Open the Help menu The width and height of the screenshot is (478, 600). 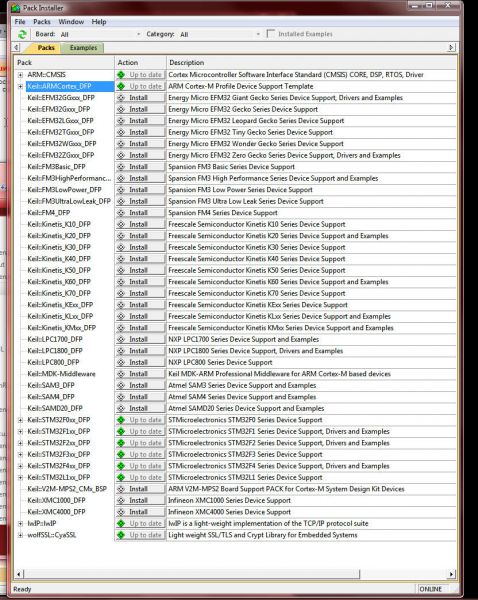[x=99, y=22]
